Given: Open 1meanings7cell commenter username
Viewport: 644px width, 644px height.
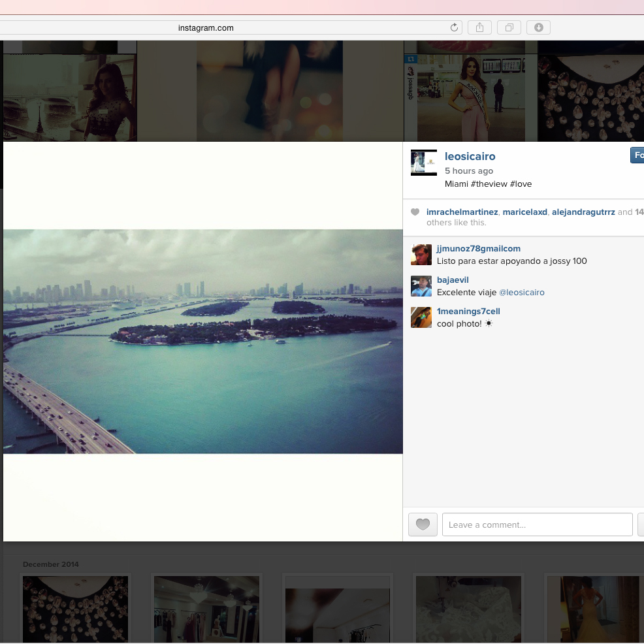Looking at the screenshot, I should coord(468,312).
